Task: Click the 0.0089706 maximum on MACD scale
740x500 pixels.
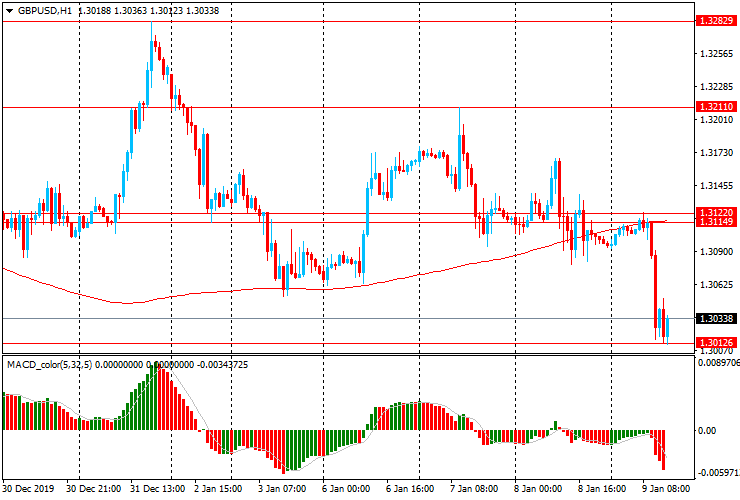Action: click(x=719, y=363)
